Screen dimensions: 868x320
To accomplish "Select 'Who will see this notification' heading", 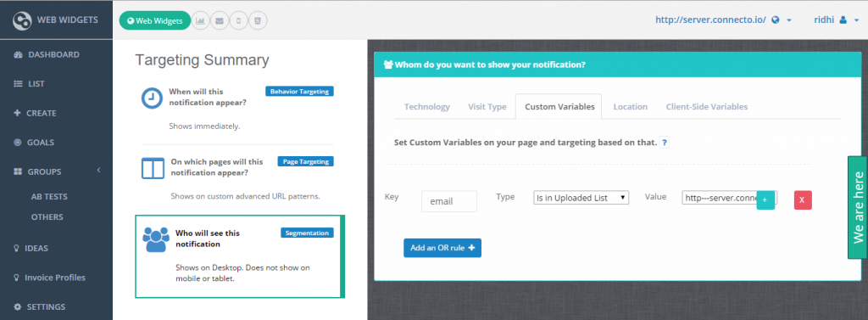I will pyautogui.click(x=208, y=239).
